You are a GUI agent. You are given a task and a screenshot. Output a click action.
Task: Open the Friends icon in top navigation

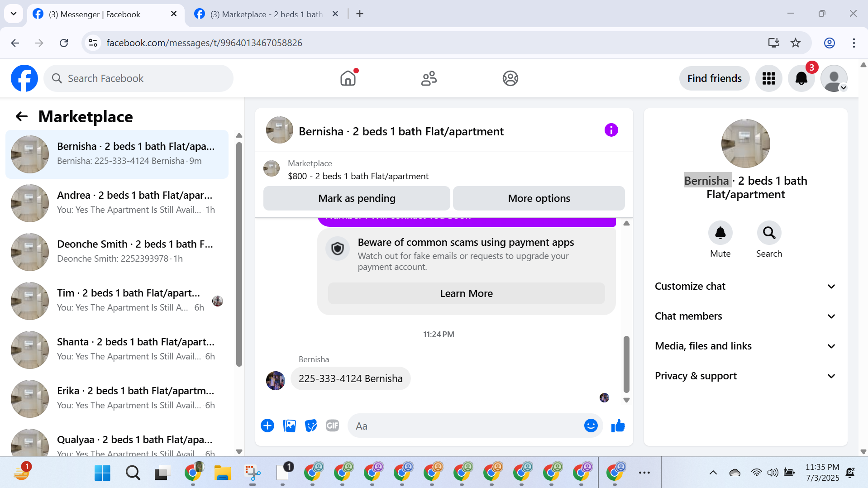click(x=429, y=78)
